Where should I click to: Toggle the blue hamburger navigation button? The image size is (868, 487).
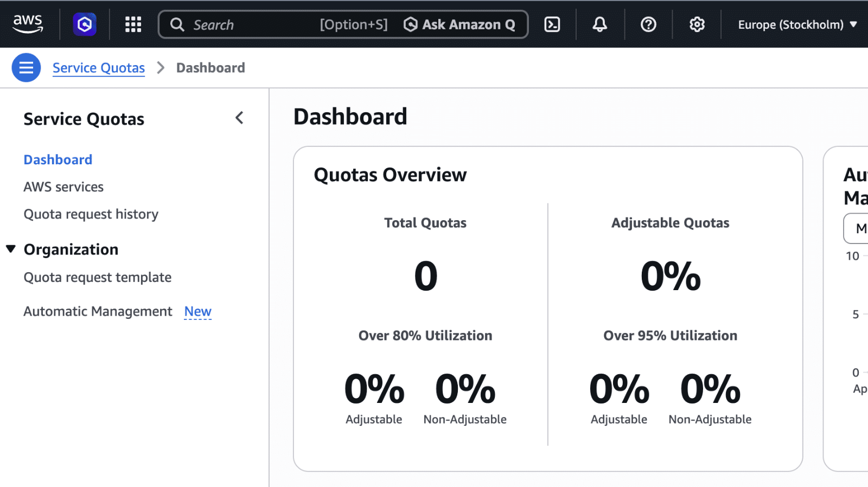click(x=26, y=68)
